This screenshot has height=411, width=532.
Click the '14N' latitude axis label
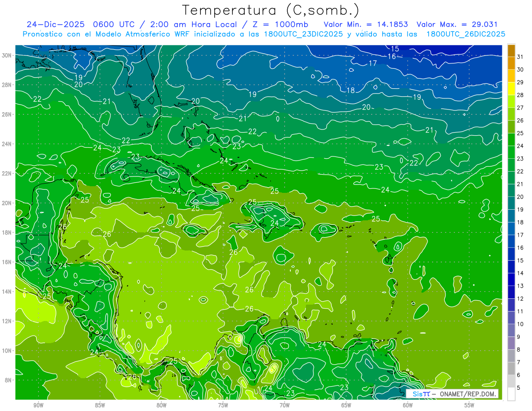pos(7,292)
